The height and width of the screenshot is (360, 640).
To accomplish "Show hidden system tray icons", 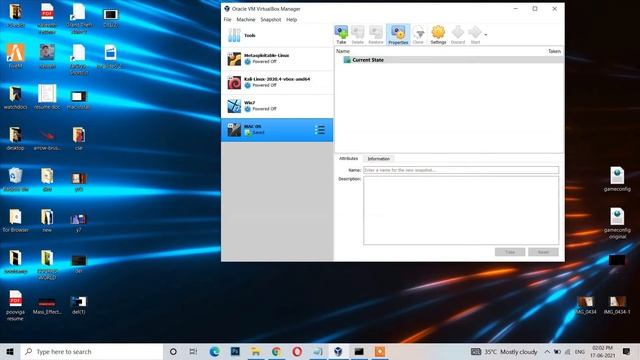I will click(x=547, y=351).
